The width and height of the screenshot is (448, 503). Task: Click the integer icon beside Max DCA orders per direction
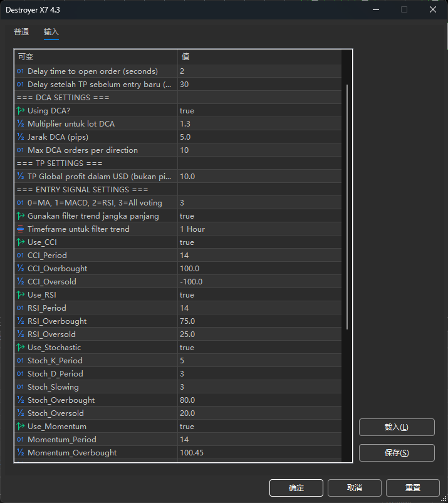[x=21, y=150]
